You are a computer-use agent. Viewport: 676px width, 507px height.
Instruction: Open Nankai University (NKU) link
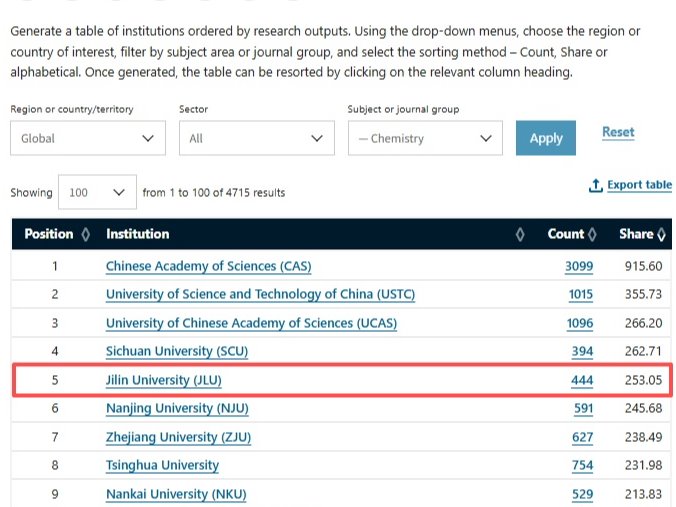(176, 494)
